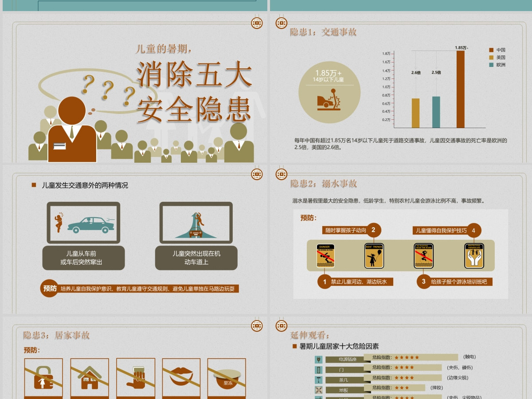
Task: Select the 'Protecting themselves' hands sign
Action: [x=474, y=256]
